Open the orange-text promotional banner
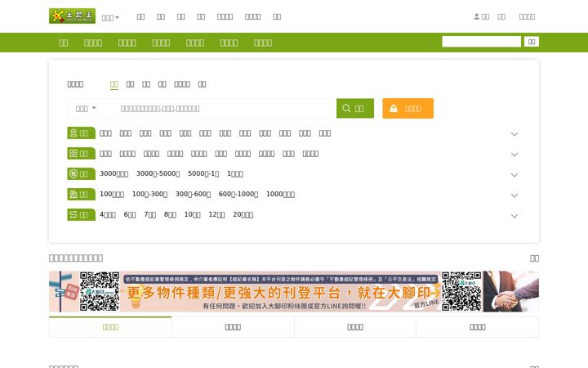This screenshot has width=588, height=368. [x=294, y=291]
